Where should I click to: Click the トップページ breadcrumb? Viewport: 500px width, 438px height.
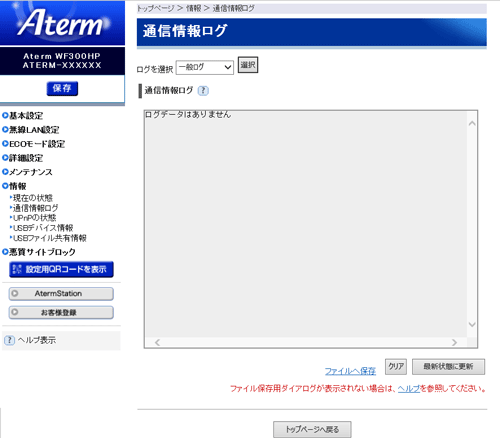click(x=156, y=8)
